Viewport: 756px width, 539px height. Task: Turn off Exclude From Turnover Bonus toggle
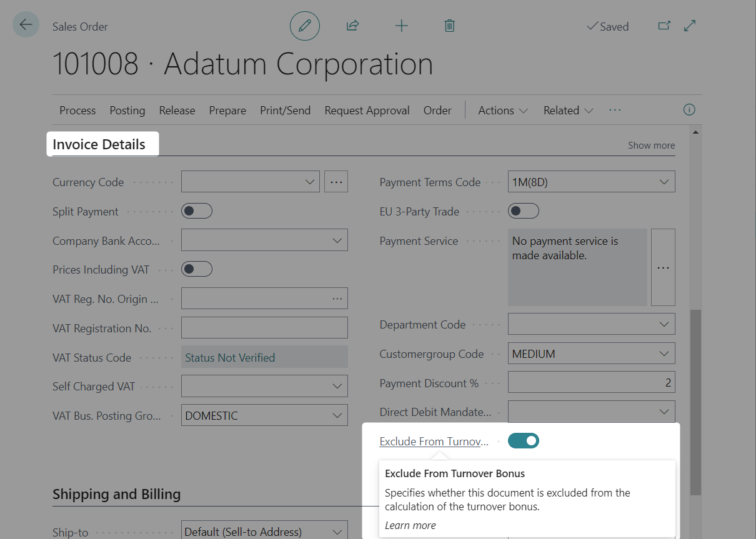coord(524,441)
